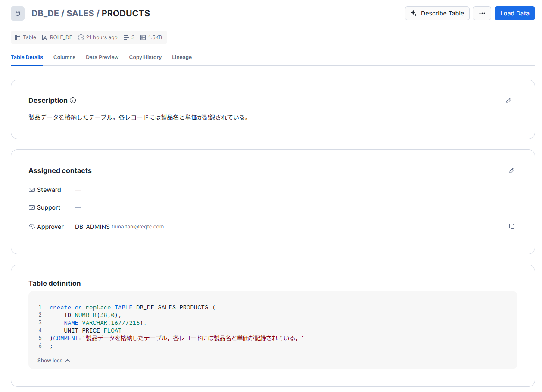
Task: Click the database icon beside the breadcrumb
Action: [18, 13]
